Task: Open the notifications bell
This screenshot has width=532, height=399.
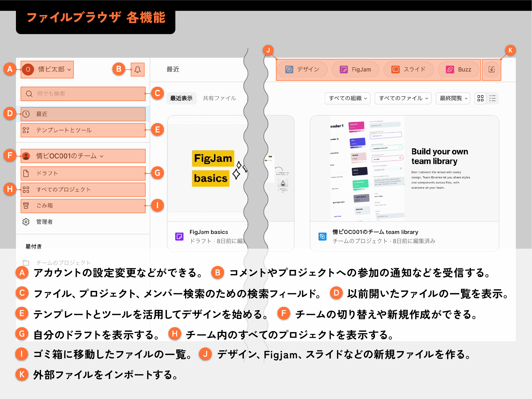Action: [137, 70]
